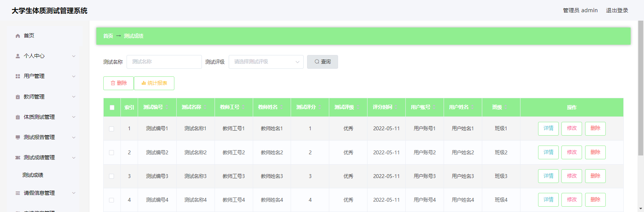Sort the table by the 用户账号 column arrows
Screen dimensions: 644x212
(x=434, y=107)
